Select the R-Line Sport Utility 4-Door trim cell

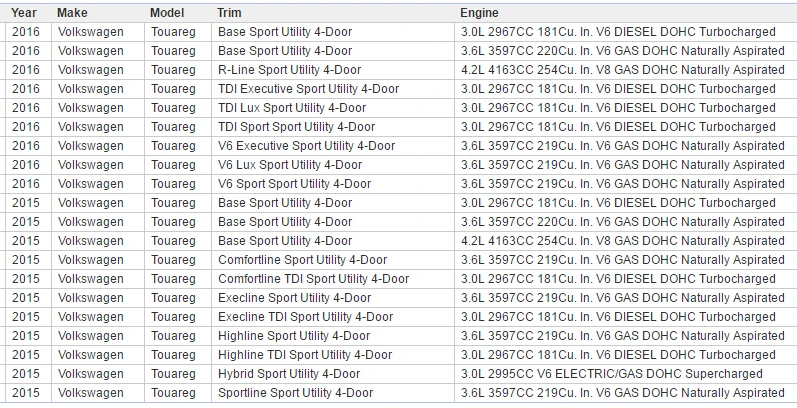tap(333, 70)
